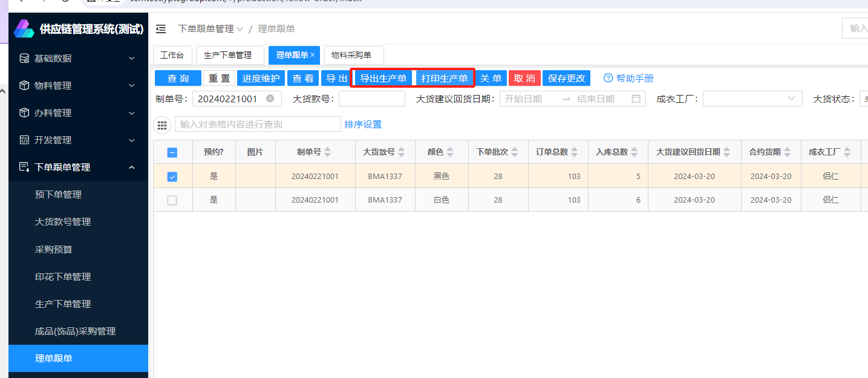The height and width of the screenshot is (378, 868).
Task: Open the calendar icon in date range
Action: [636, 99]
